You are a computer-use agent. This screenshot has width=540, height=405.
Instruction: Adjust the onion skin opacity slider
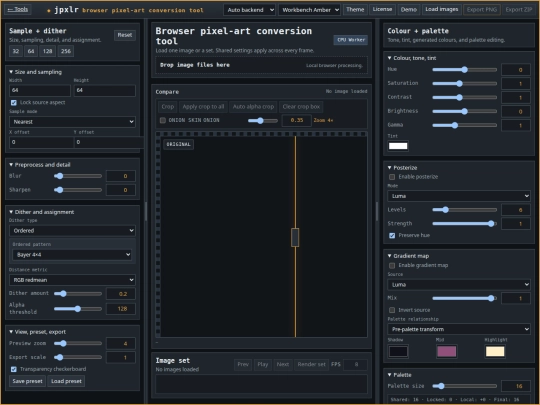click(x=263, y=121)
